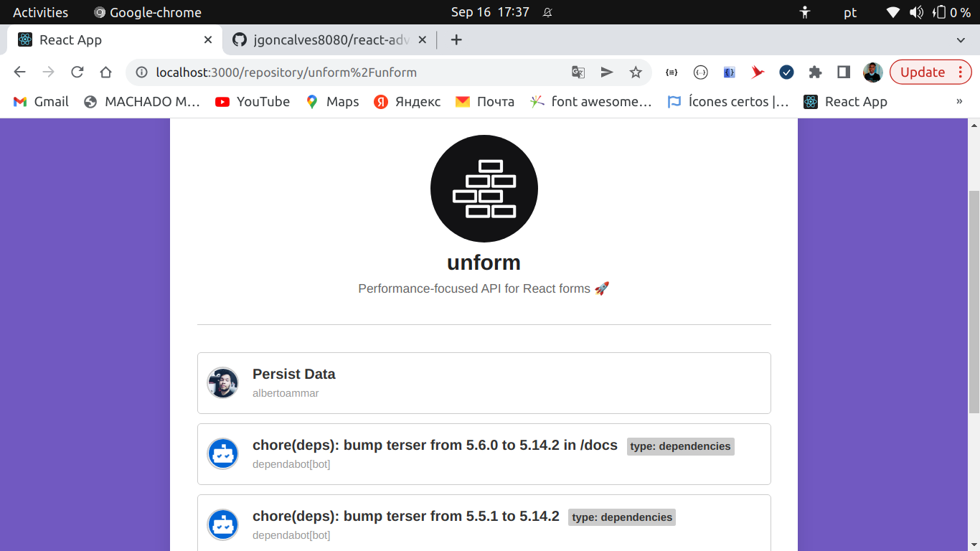Click the volume icon in the top bar
This screenshot has width=980, height=551.
[x=915, y=11]
